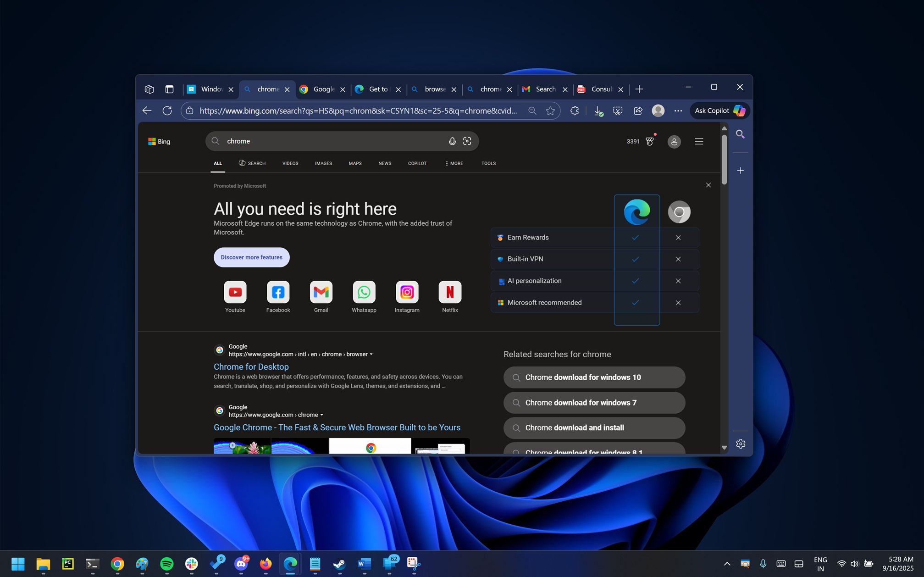This screenshot has width=924, height=577.
Task: Expand the MORE dropdown in Bing navigation
Action: click(453, 163)
